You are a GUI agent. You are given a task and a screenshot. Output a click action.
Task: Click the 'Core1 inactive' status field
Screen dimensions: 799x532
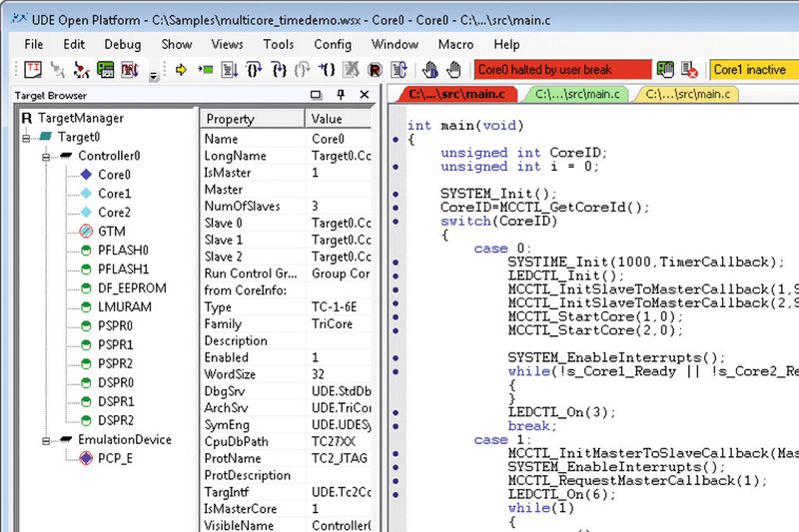point(754,70)
